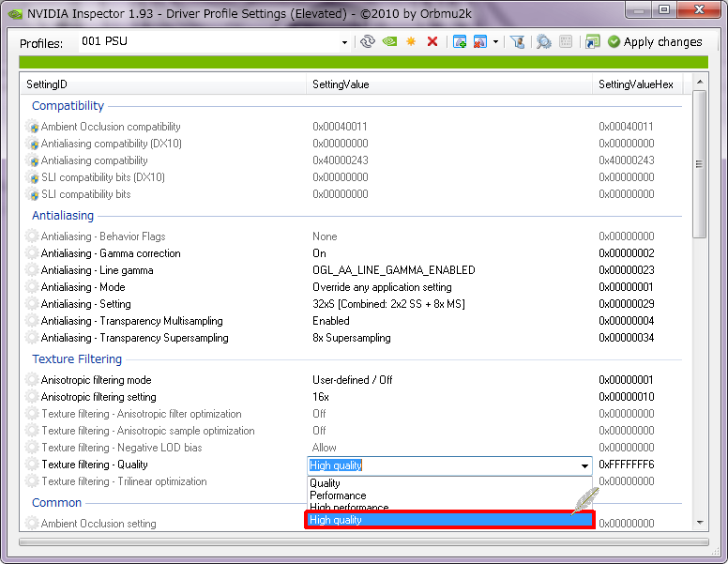Image resolution: width=728 pixels, height=564 pixels.
Task: Sort by SettingValue column header
Action: [449, 84]
